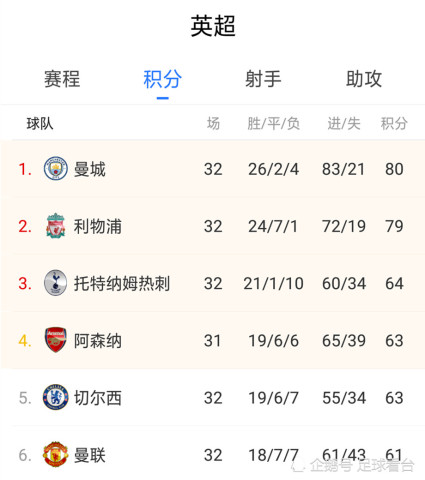The image size is (425, 480).
Task: Select the 积分 standings tab
Action: tap(163, 79)
